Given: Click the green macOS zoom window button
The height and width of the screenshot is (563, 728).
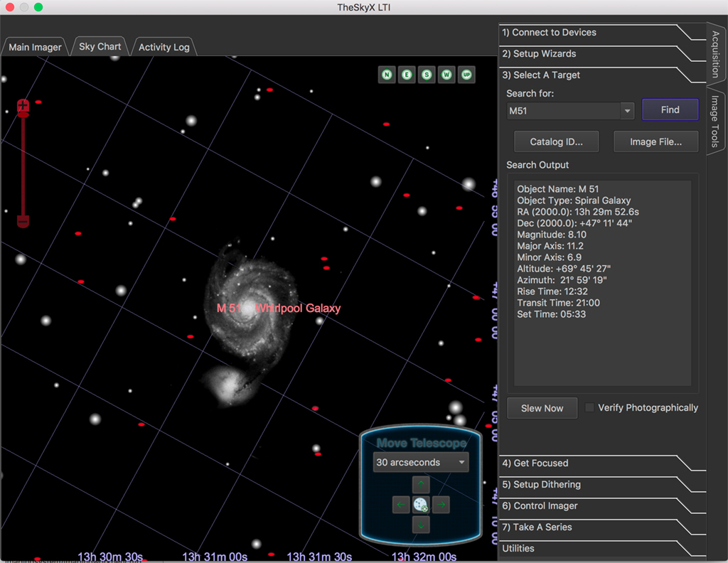Looking at the screenshot, I should [x=38, y=7].
